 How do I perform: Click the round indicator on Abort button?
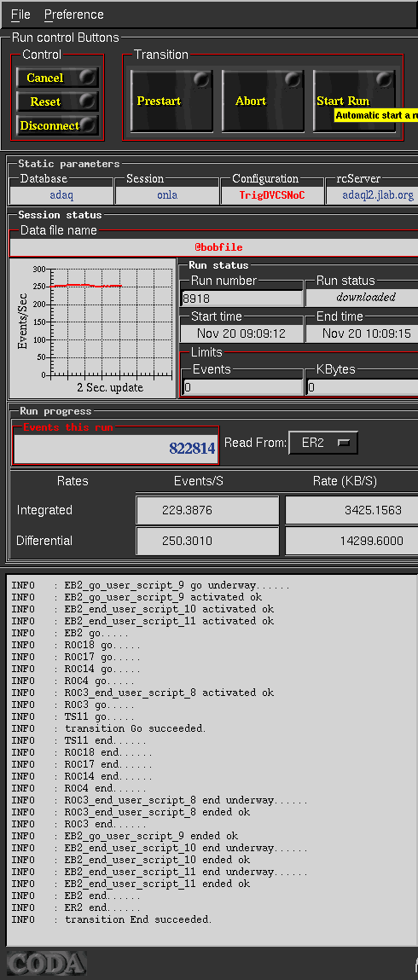pos(293,79)
